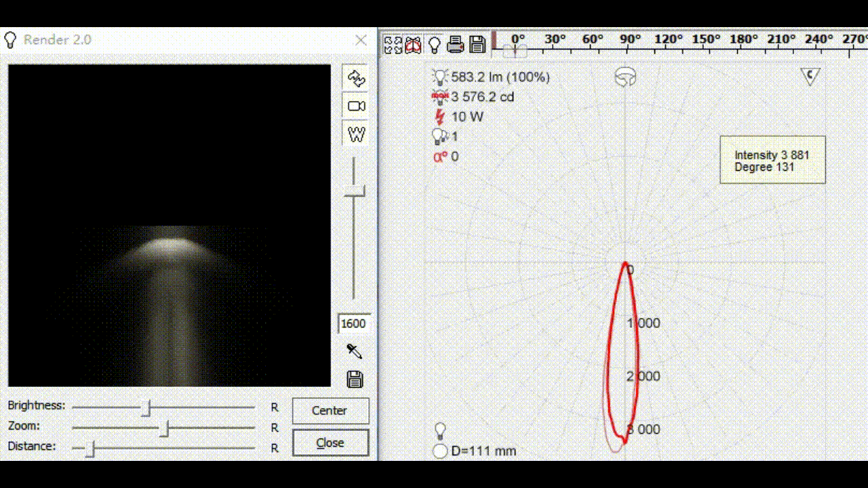This screenshot has width=868, height=488.
Task: Print the polar diagram
Action: tap(456, 44)
